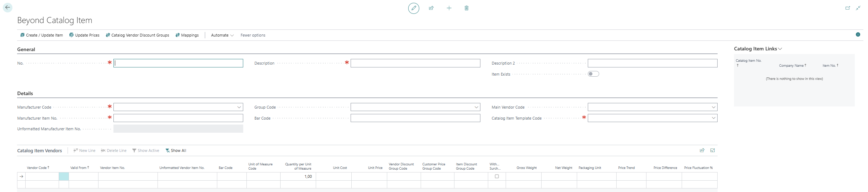Open page in new window icon
Image resolution: width=868 pixels, height=192 pixels.
[848, 8]
